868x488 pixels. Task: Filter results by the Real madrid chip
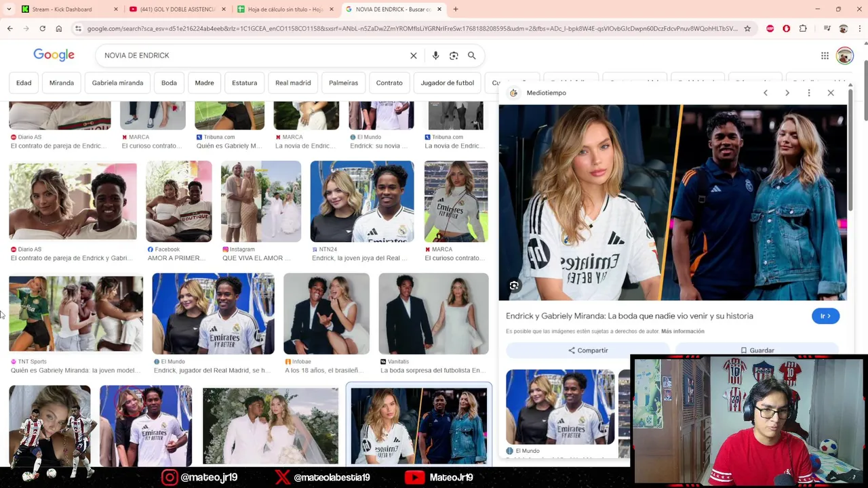point(293,83)
